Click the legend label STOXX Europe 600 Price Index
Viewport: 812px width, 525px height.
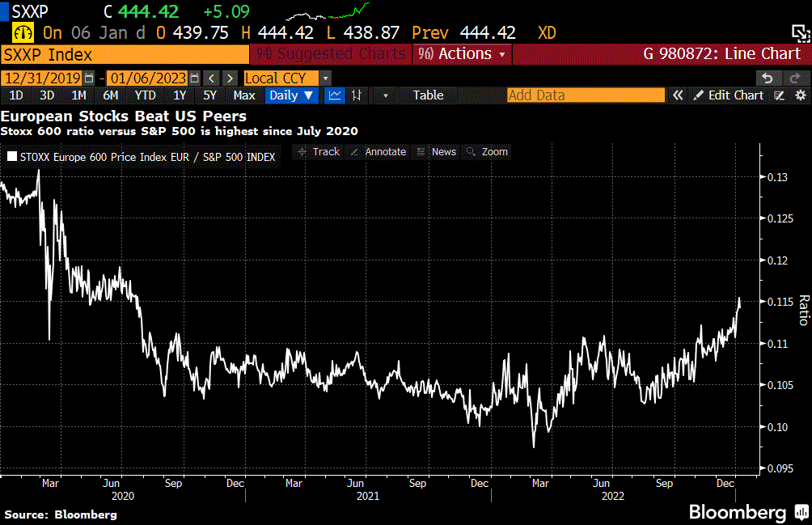click(x=147, y=157)
